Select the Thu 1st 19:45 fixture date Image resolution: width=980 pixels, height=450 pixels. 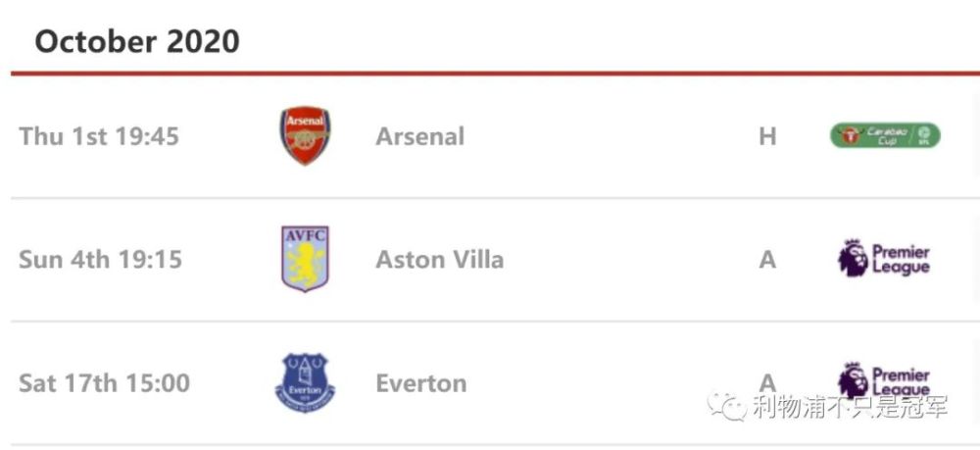pyautogui.click(x=99, y=136)
